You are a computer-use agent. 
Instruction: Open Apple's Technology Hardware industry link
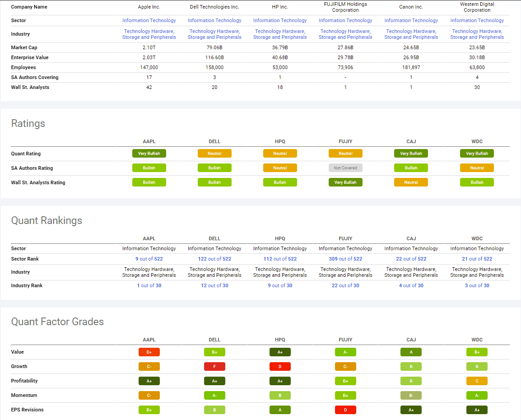click(x=149, y=34)
